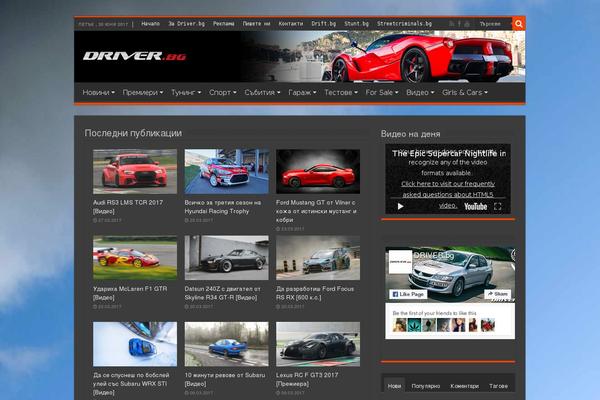
Task: Click the DRIVER.bg Facebook page name
Action: click(x=434, y=255)
